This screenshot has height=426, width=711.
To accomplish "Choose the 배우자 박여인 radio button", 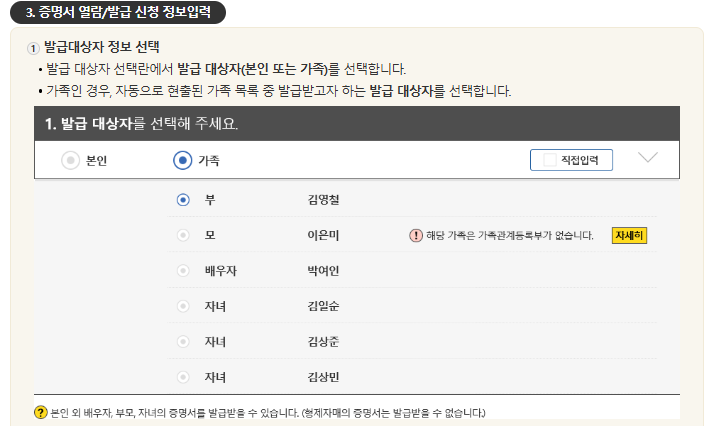I will pos(183,271).
